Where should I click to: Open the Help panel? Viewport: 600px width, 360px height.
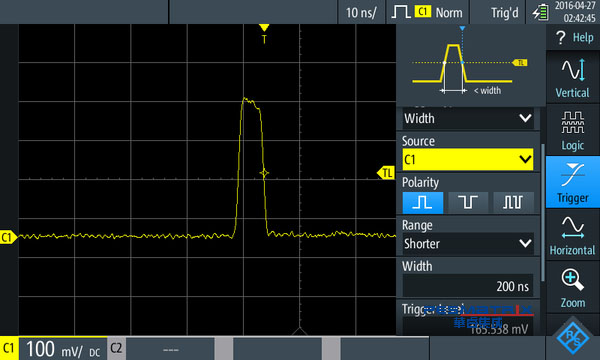pos(573,37)
